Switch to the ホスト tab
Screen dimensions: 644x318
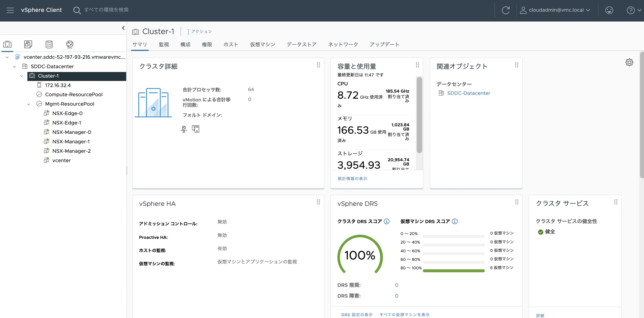(x=231, y=44)
